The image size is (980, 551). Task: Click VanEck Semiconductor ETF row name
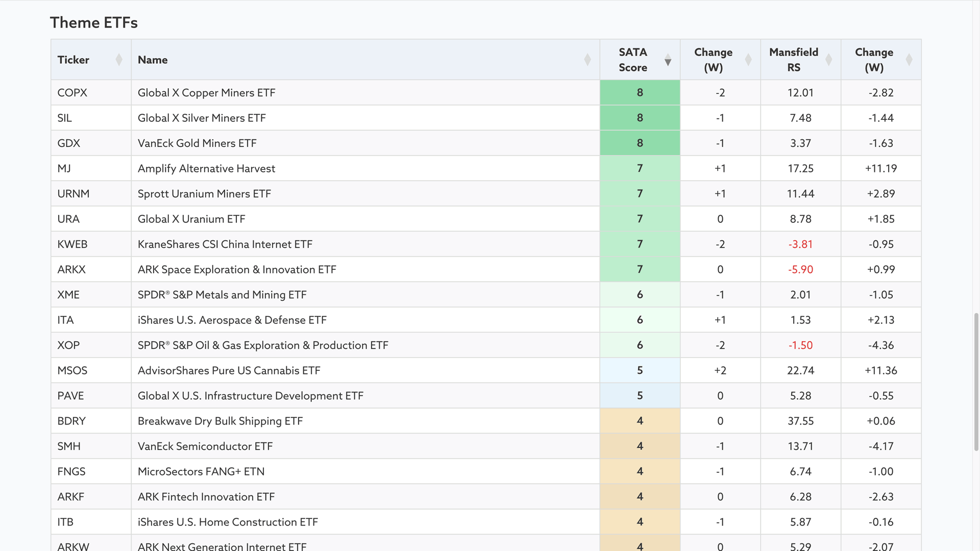coord(205,446)
